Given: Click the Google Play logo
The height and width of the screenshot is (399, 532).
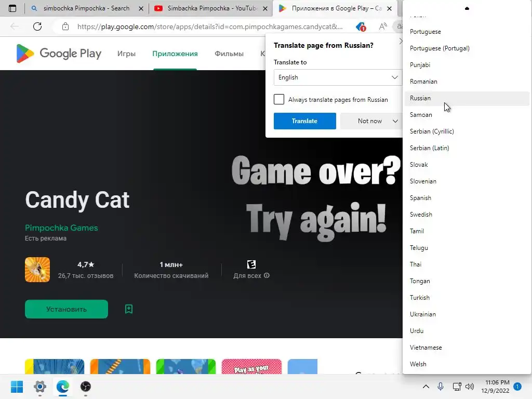Looking at the screenshot, I should [59, 54].
